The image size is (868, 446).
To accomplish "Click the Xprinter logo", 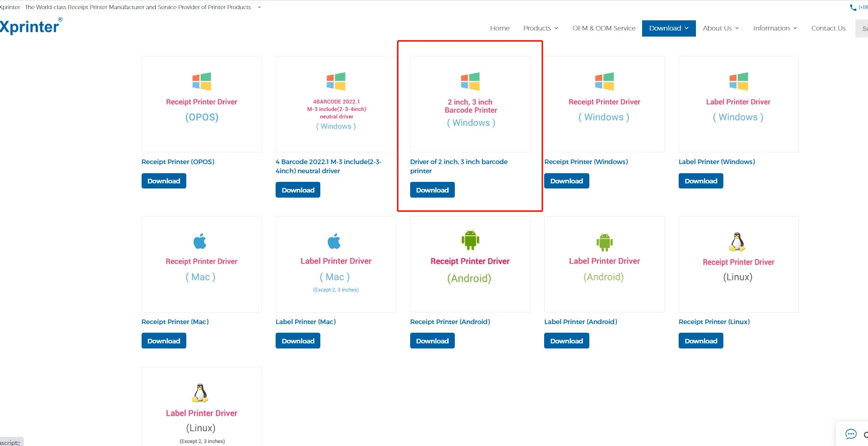I will (x=30, y=26).
